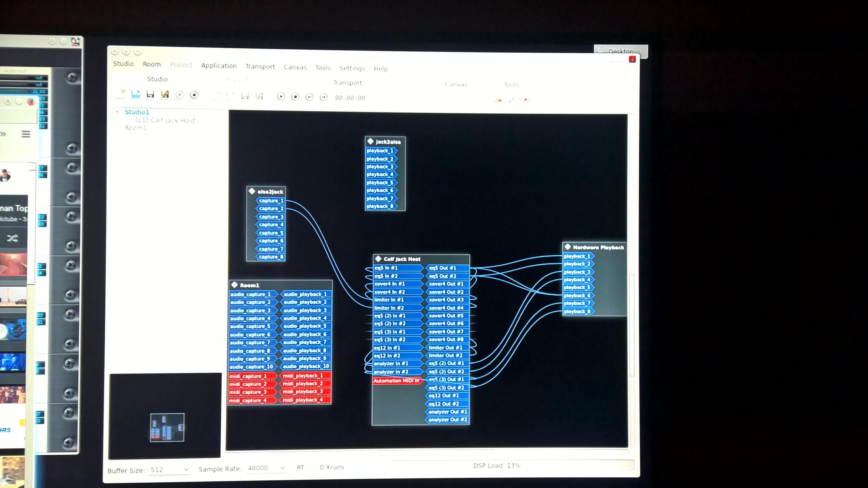
Task: Click the Save Studio floppy icon
Action: (150, 94)
